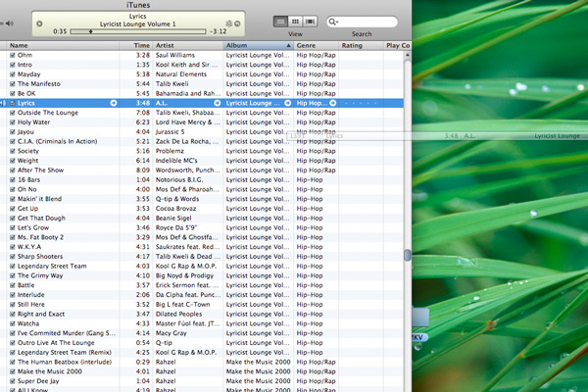Image resolution: width=588 pixels, height=392 pixels.
Task: Click the stop icon in the LCD display
Action: tap(39, 24)
